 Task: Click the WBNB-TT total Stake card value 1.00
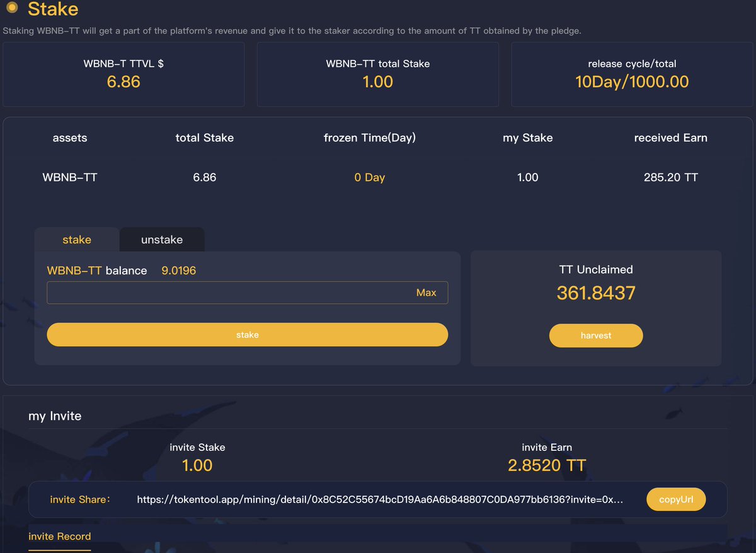[x=378, y=82]
